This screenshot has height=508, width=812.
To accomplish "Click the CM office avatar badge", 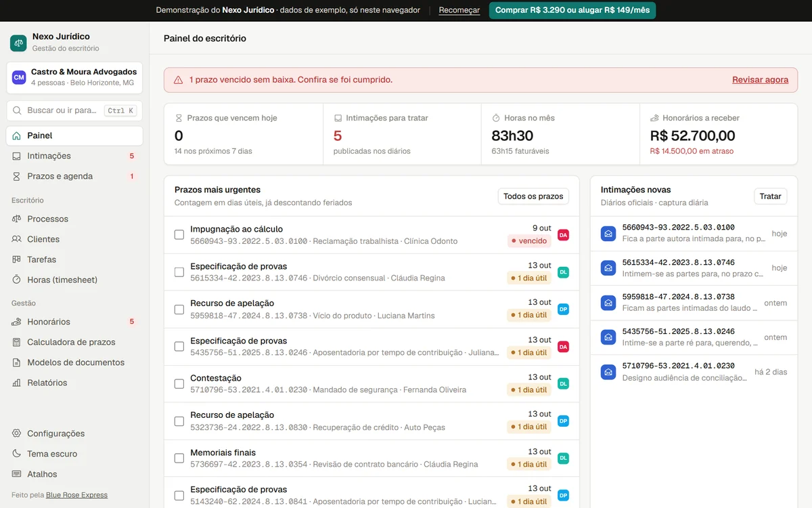I will tap(19, 77).
